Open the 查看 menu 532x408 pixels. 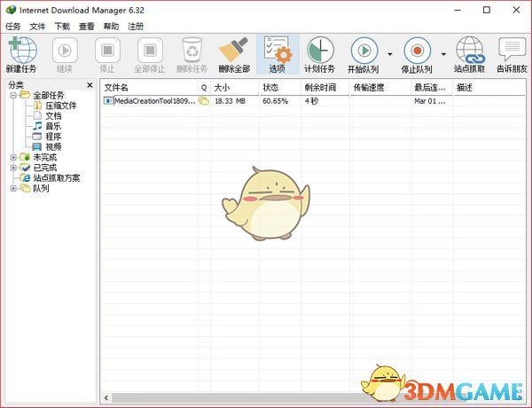click(x=87, y=27)
